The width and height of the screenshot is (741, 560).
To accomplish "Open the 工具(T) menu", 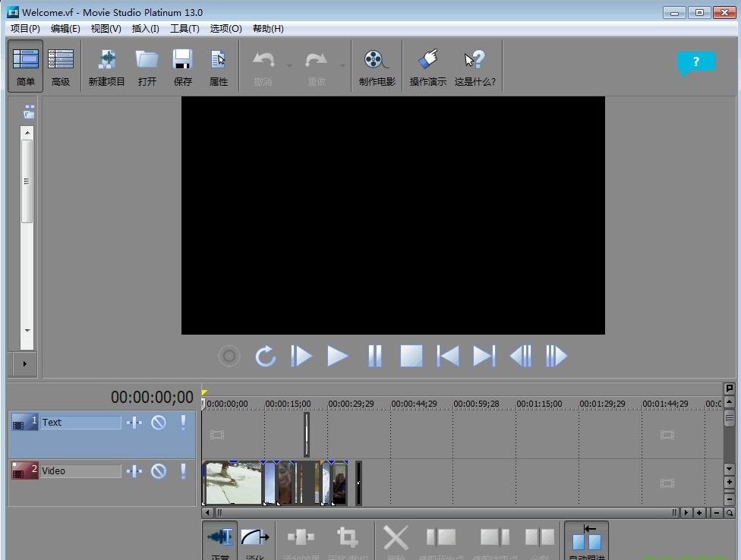I will pos(184,29).
